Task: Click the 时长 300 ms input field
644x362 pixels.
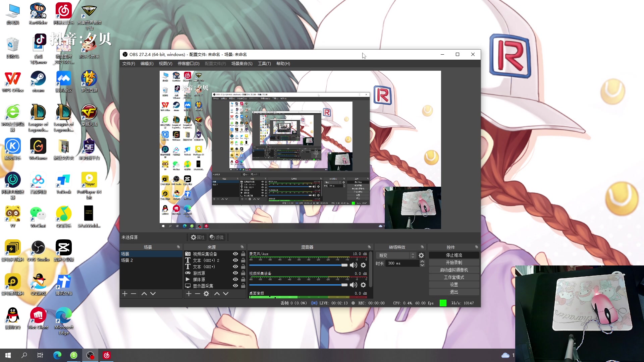Action: pos(403,263)
